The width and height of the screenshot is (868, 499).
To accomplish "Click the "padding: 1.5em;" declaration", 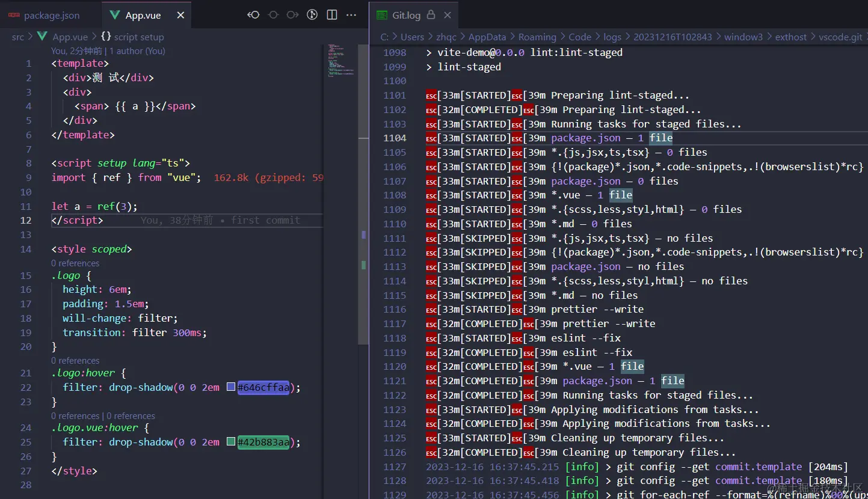I will click(x=106, y=304).
